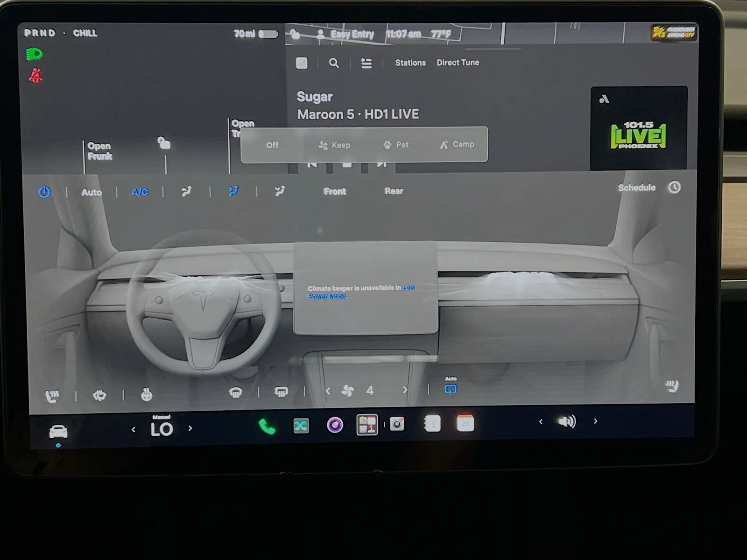The image size is (747, 560).
Task: Toggle rear window defroster
Action: (281, 392)
